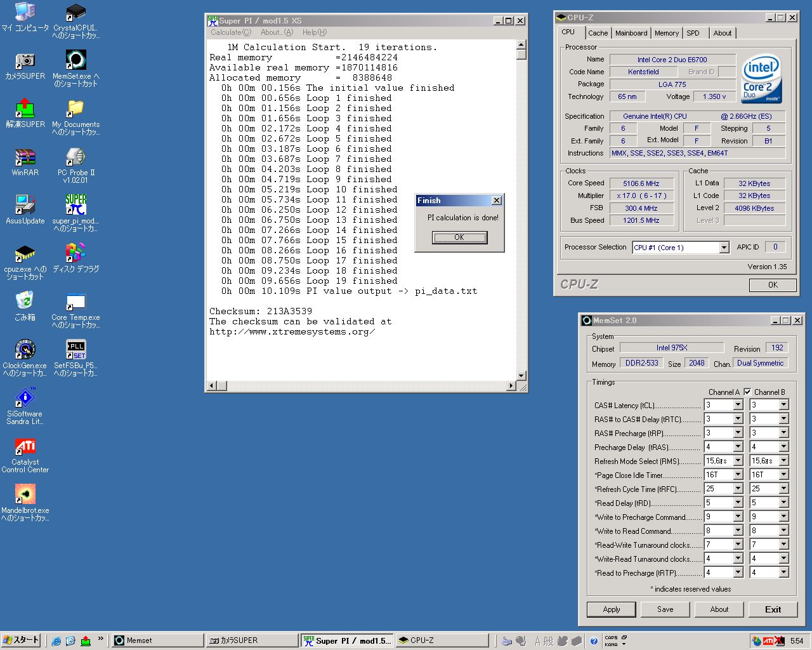Open Channel A RAS# to CAS# Delay dropdown
This screenshot has width=812, height=650.
738,419
